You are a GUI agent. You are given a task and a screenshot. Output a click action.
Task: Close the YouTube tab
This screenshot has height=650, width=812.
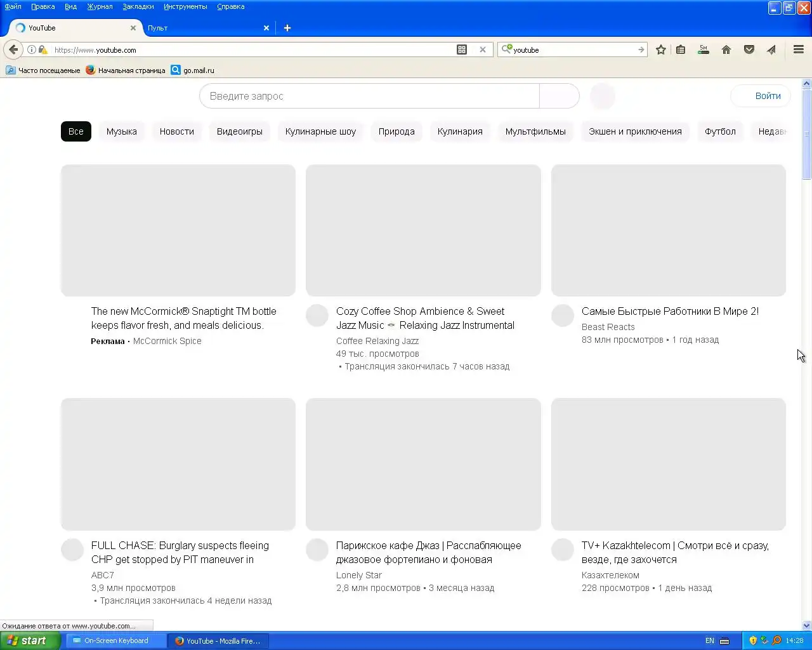pos(133,28)
